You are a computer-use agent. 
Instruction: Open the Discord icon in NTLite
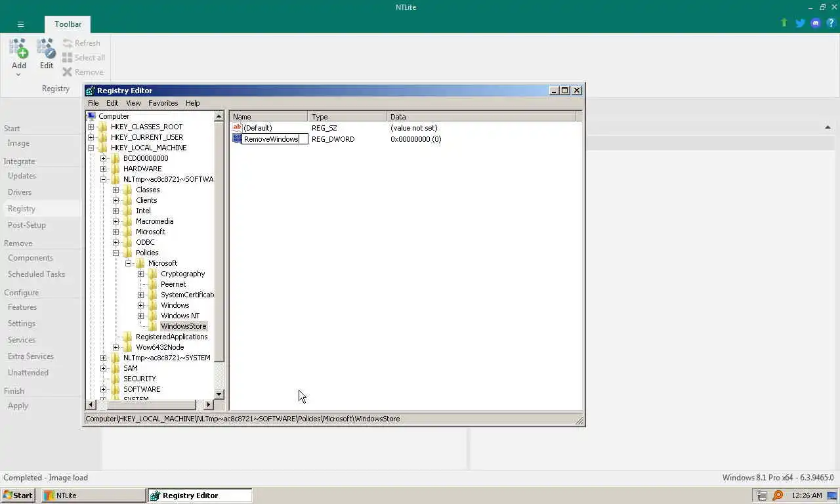point(816,23)
